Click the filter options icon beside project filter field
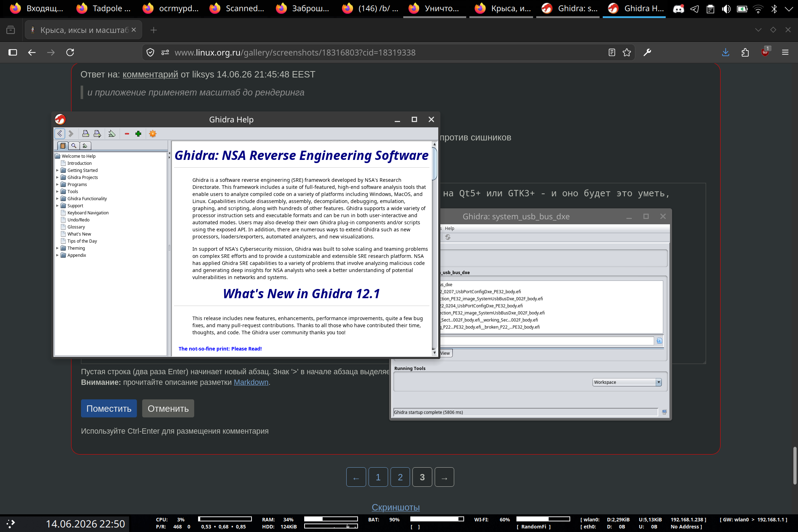The height and width of the screenshot is (532, 798). click(659, 341)
